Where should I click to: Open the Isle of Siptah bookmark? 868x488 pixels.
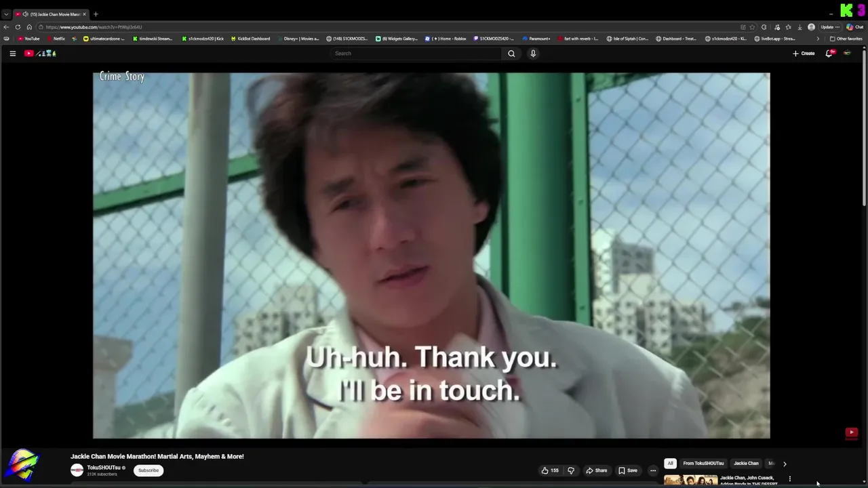click(627, 39)
